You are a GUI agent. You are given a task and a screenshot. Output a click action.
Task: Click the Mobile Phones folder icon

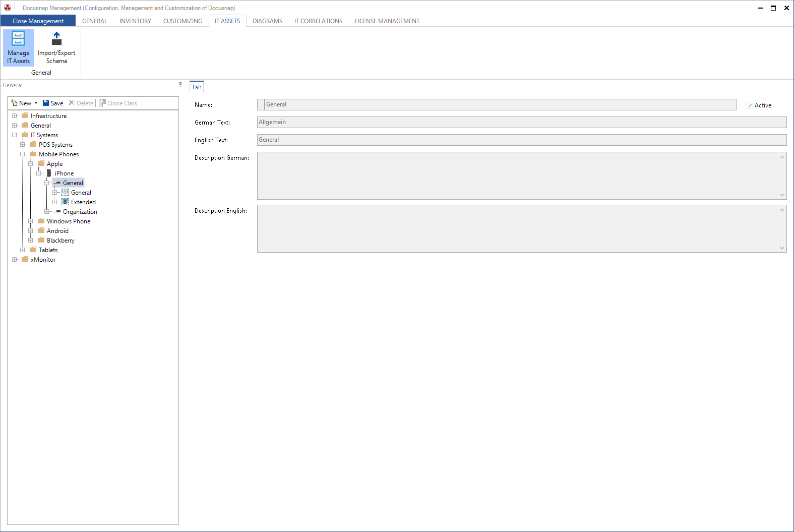[33, 154]
